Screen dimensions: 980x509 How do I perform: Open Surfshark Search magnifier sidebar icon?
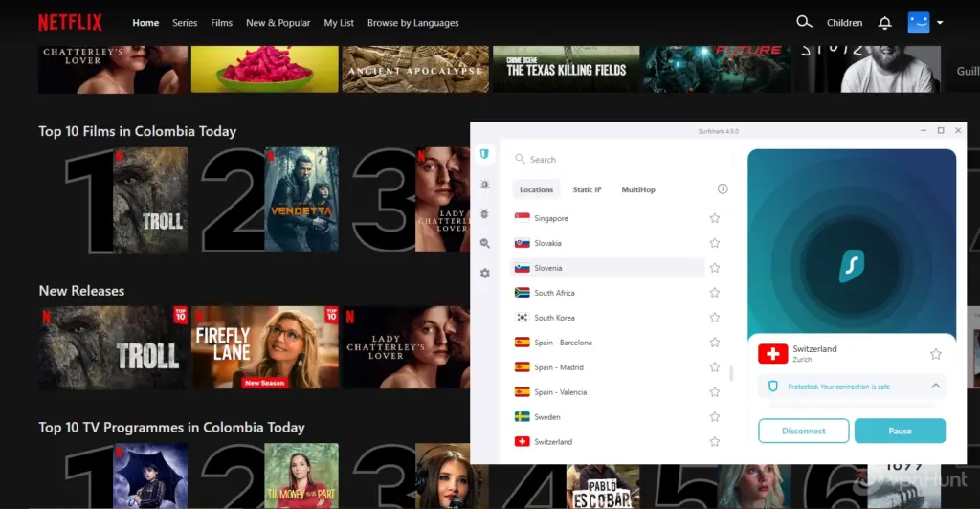pyautogui.click(x=485, y=244)
